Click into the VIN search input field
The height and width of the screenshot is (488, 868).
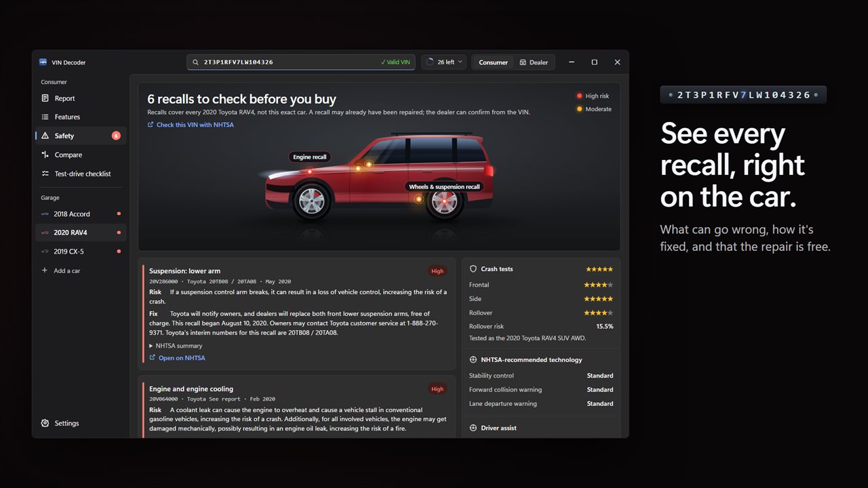point(301,62)
